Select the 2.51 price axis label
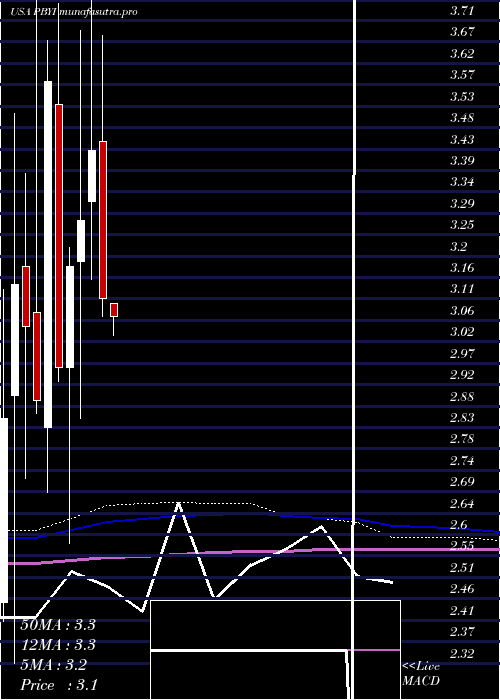Image resolution: width=500 pixels, height=700 pixels. (462, 567)
